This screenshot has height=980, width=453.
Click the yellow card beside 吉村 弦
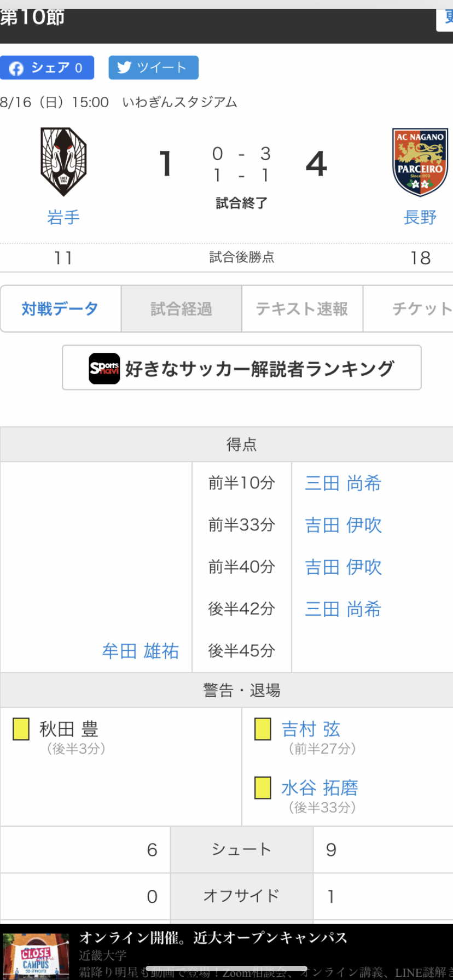(263, 729)
